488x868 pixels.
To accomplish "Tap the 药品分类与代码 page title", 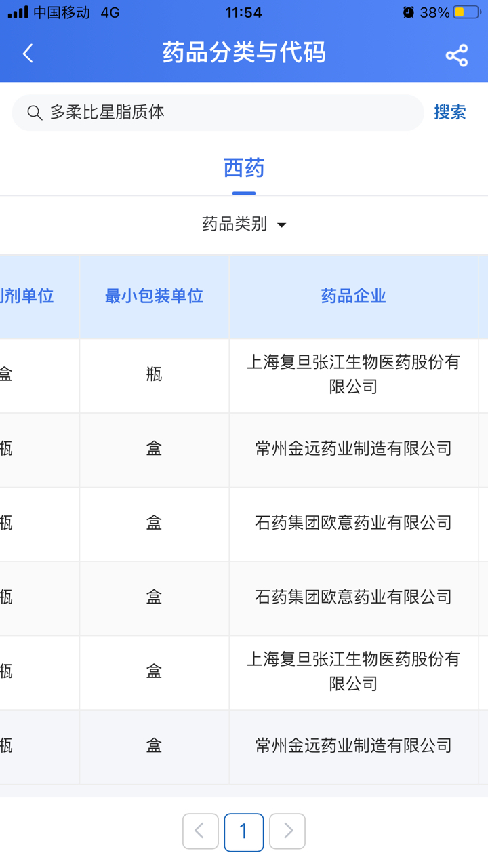I will point(244,52).
